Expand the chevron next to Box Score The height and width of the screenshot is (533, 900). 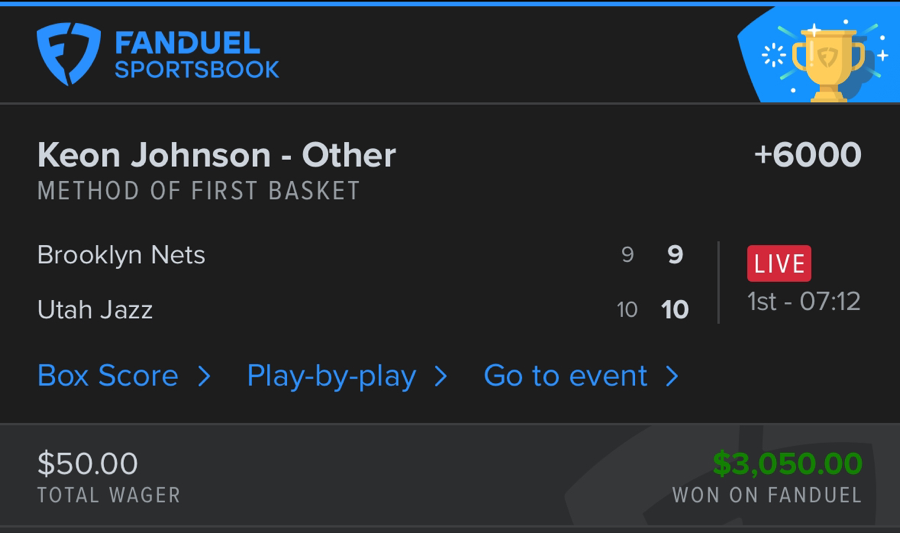coord(204,376)
